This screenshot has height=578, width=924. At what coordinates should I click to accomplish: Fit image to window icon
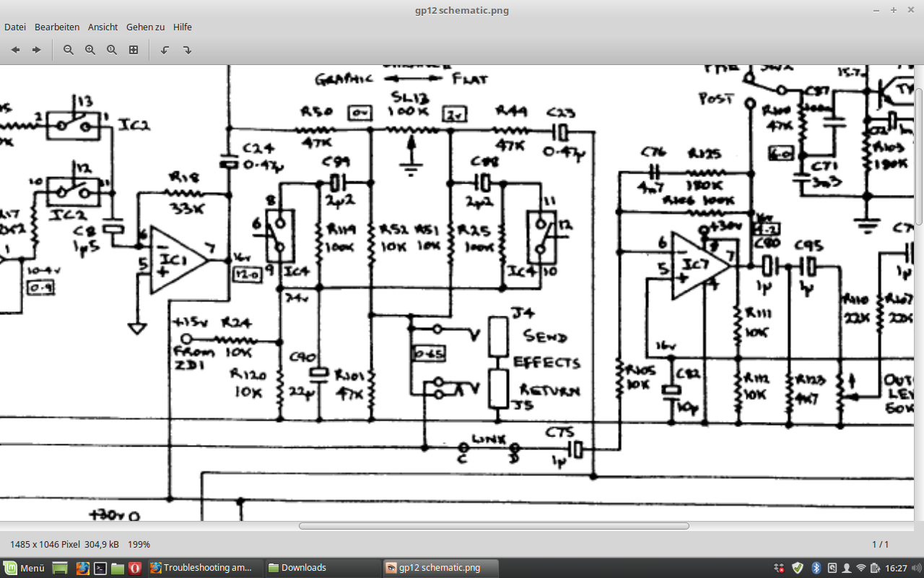coord(134,50)
